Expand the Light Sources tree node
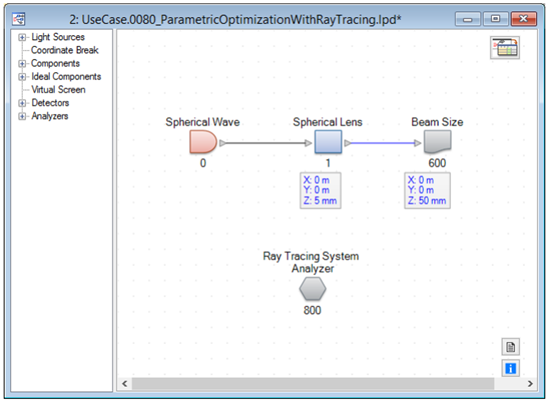Screen dimensions: 549x401 [x=22, y=37]
